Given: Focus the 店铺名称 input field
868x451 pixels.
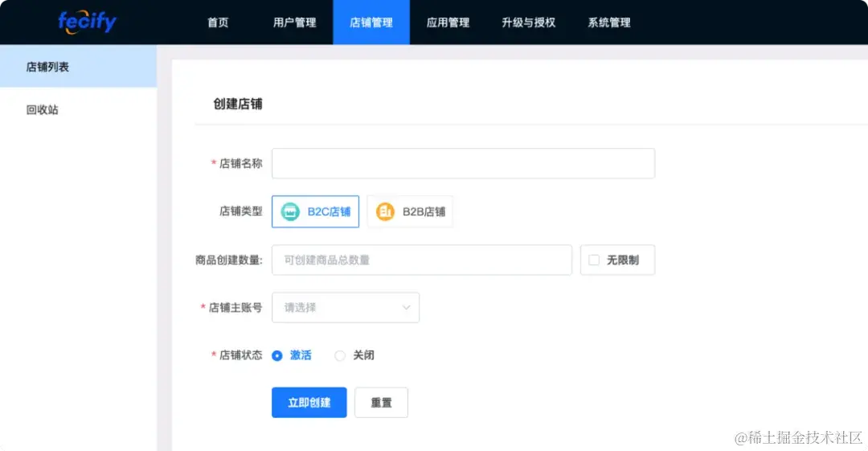Looking at the screenshot, I should click(x=464, y=163).
